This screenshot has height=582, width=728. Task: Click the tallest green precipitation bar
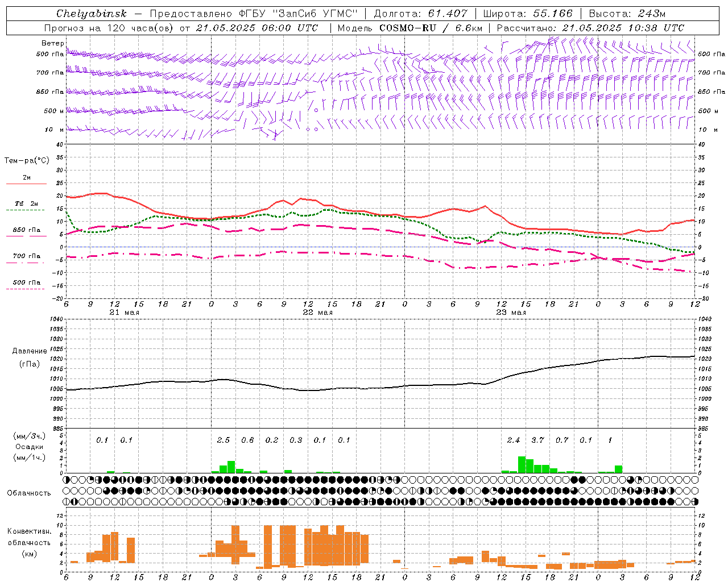[522, 464]
